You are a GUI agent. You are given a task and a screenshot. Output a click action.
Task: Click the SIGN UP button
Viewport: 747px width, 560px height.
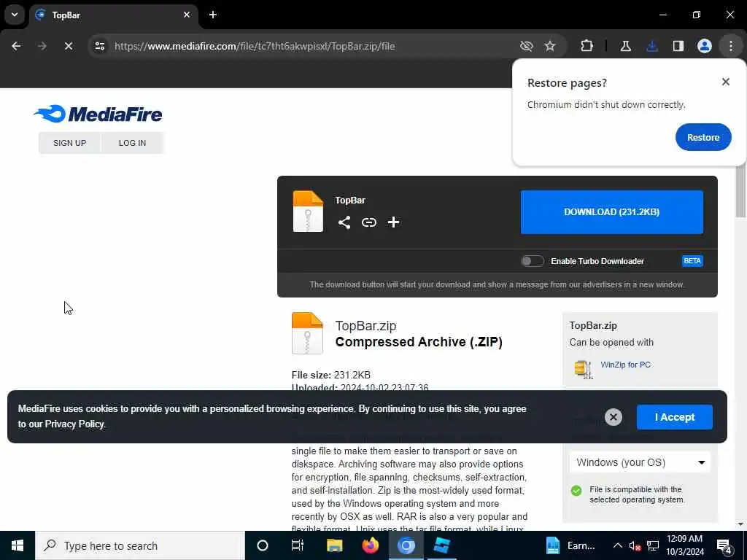(x=69, y=143)
